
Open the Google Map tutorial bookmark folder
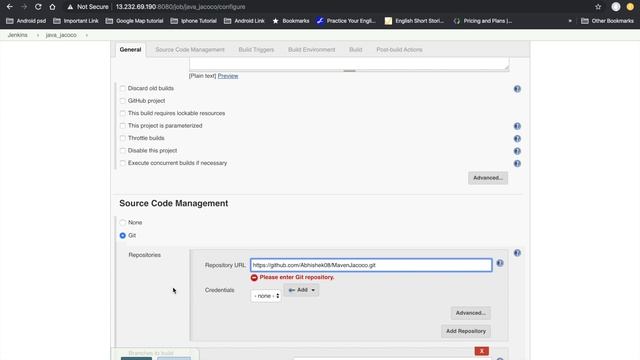tap(134, 21)
